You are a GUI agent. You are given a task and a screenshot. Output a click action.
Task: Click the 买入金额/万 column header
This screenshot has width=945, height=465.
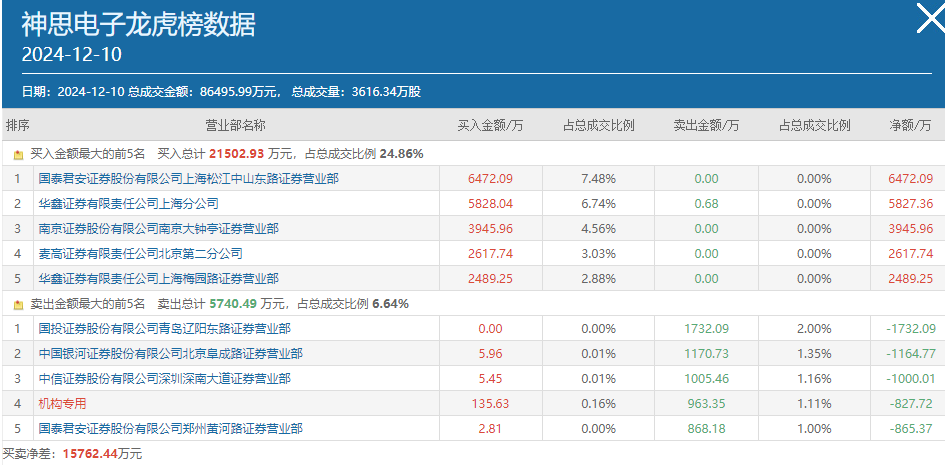pyautogui.click(x=491, y=125)
